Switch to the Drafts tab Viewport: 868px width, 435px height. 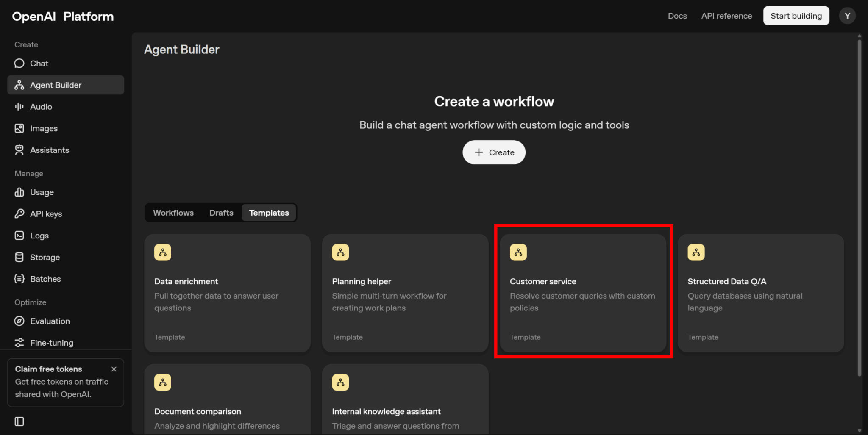tap(221, 213)
